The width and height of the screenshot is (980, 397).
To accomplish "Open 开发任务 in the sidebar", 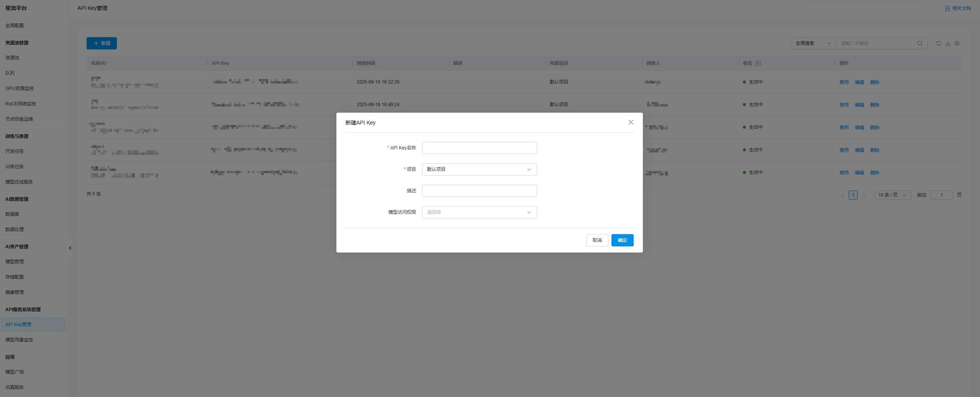I will click(15, 151).
